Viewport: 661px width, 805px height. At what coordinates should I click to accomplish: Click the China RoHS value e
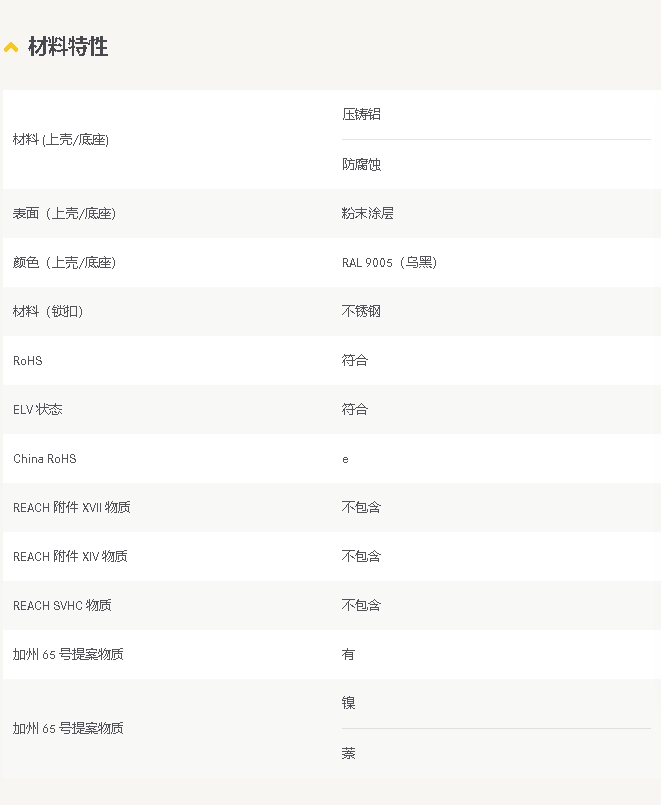coord(345,459)
